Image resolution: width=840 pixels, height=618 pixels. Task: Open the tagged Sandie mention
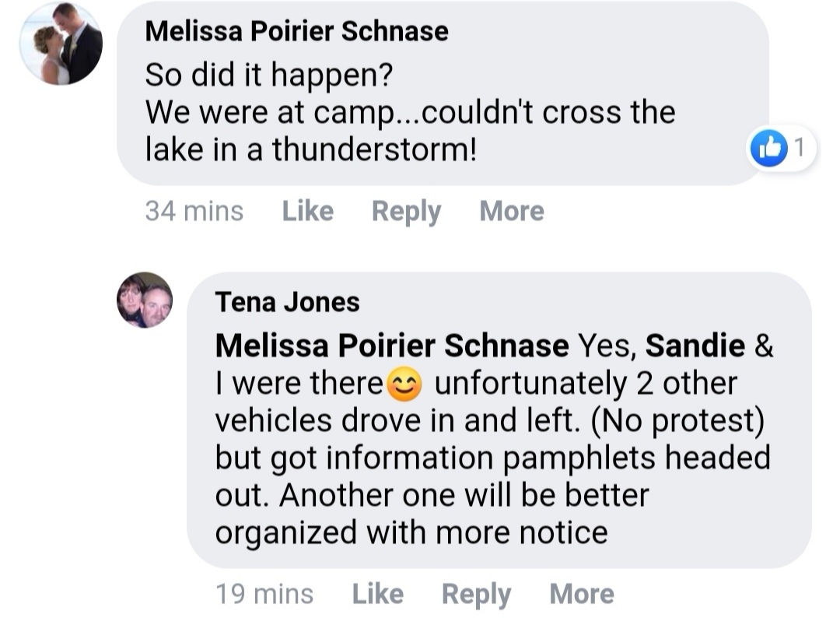pyautogui.click(x=695, y=346)
